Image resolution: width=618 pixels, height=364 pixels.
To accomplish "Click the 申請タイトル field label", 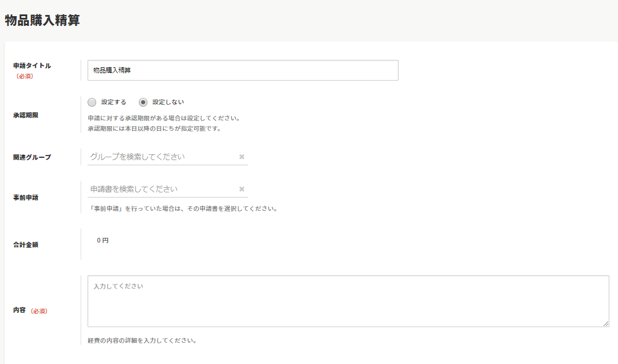I will (x=32, y=66).
